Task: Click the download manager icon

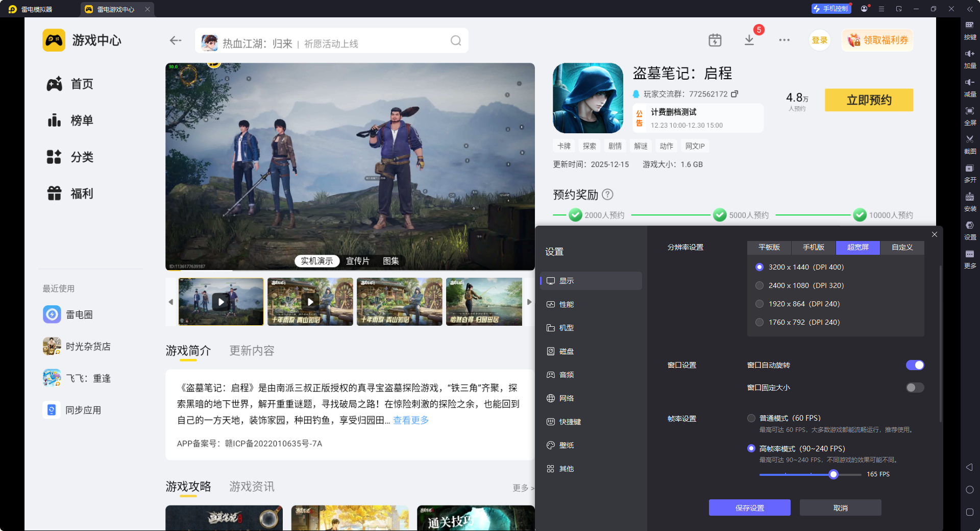Action: click(x=749, y=40)
